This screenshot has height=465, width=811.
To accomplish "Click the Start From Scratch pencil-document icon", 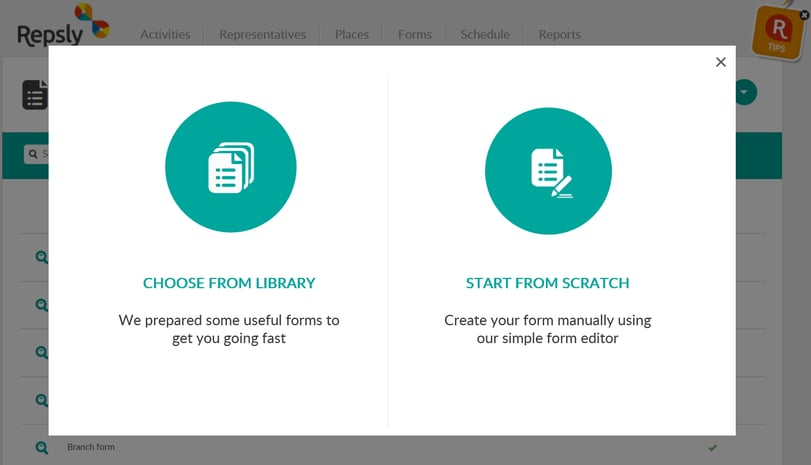I will pyautogui.click(x=548, y=171).
